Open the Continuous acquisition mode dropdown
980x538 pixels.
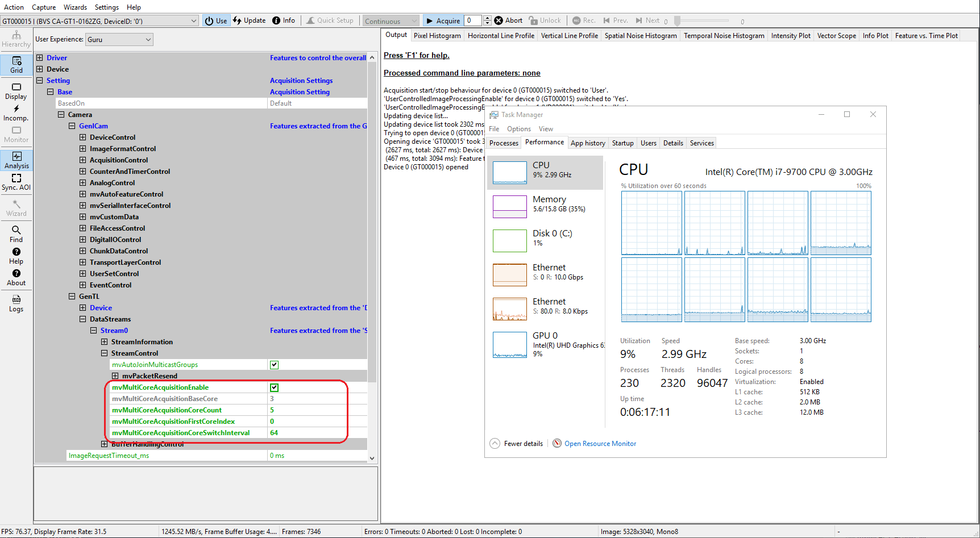[391, 20]
